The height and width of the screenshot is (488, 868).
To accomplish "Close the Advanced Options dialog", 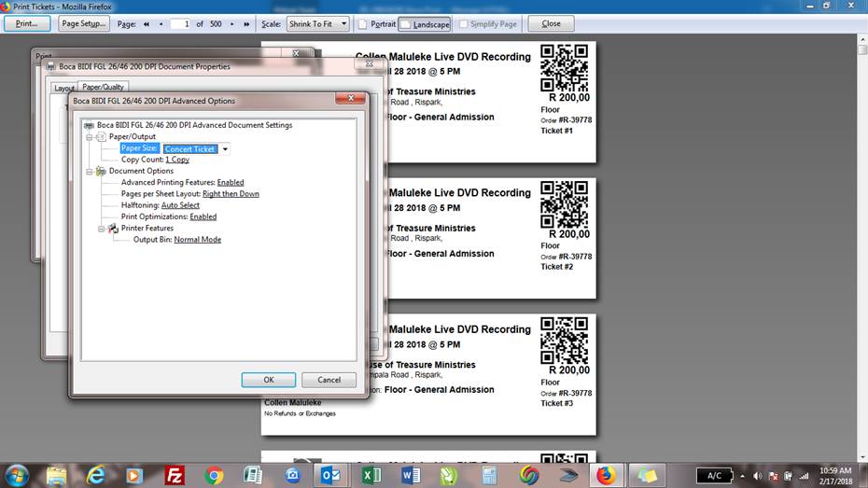I will click(350, 99).
